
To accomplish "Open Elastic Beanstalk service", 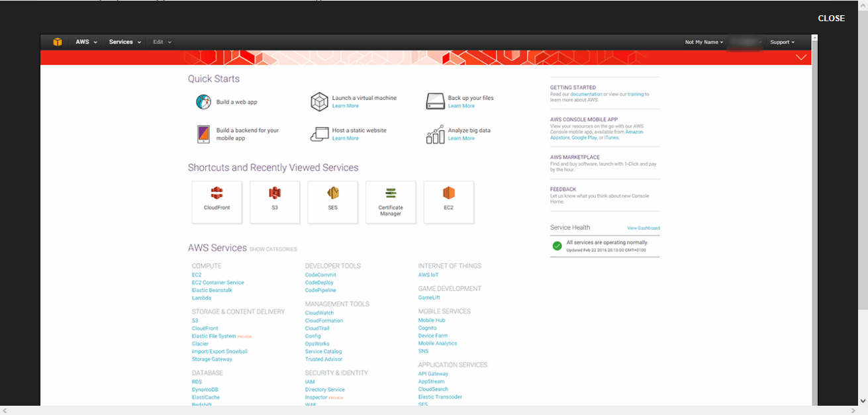I will tap(212, 291).
